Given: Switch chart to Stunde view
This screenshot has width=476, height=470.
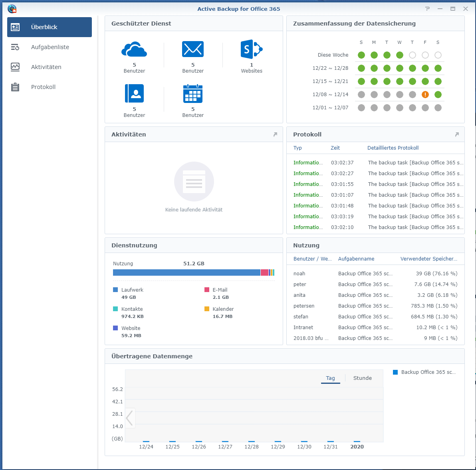Looking at the screenshot, I should [x=362, y=378].
